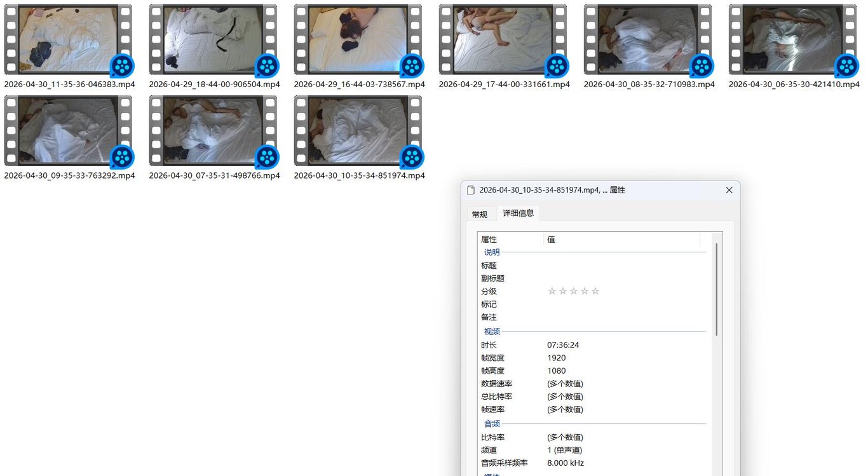Click file name 2026-04-30_07-35-31-498766.mp4
Viewport: 868px width, 476px height.
[x=215, y=175]
